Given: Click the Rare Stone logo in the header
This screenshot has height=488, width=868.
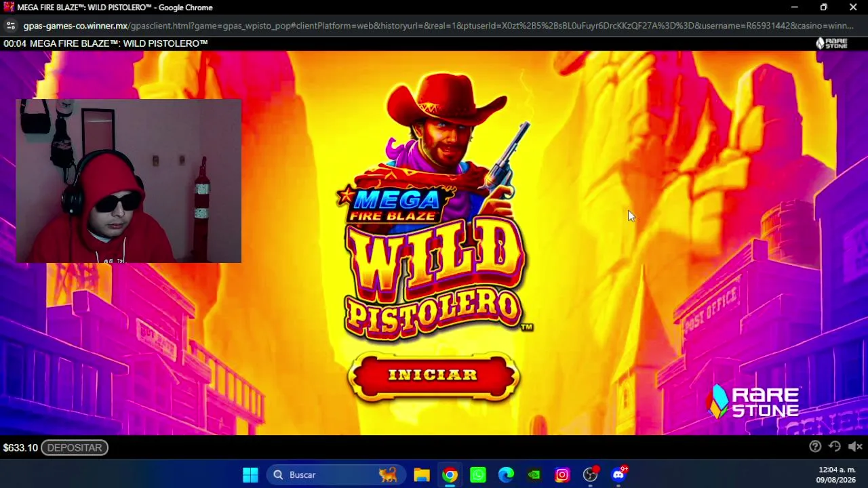Looking at the screenshot, I should 832,43.
